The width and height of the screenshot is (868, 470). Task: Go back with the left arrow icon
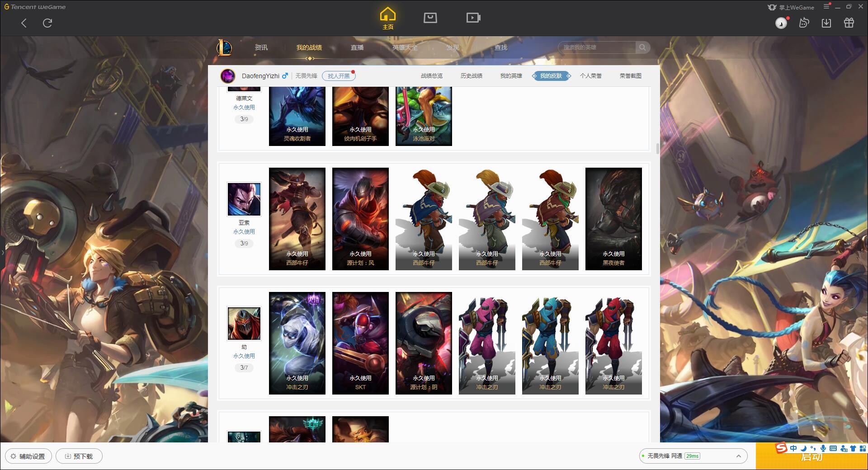pyautogui.click(x=24, y=23)
